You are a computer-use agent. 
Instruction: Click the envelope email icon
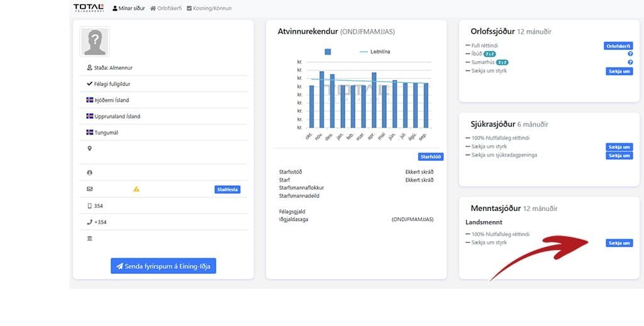[x=89, y=189]
